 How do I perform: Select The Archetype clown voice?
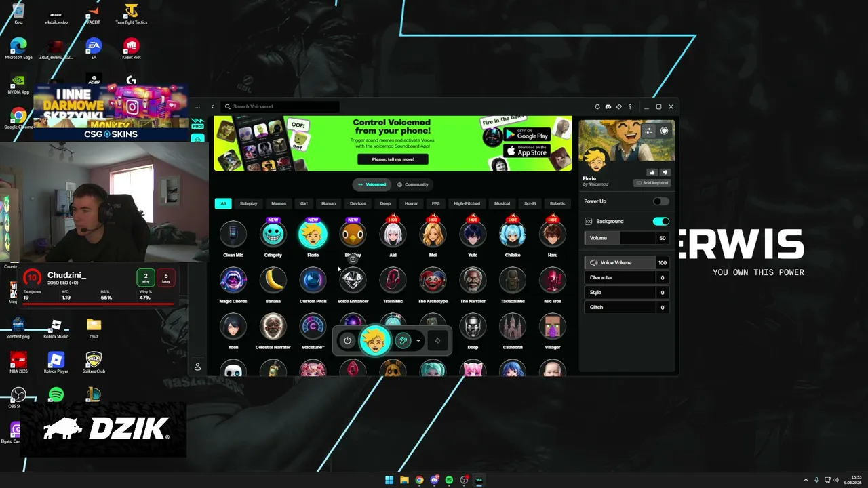pyautogui.click(x=433, y=281)
